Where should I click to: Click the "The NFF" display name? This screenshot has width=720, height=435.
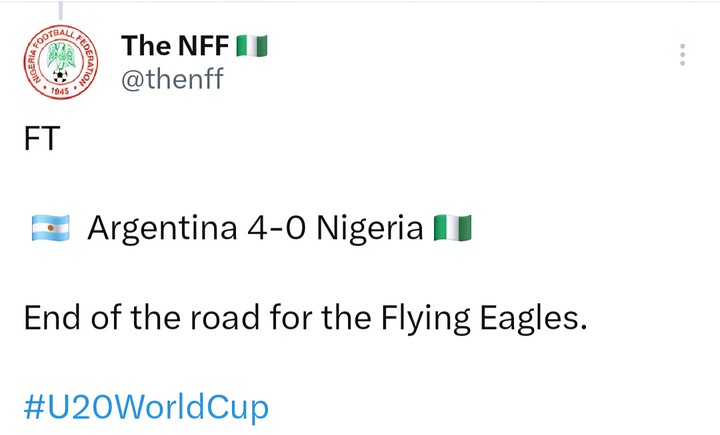pos(175,45)
